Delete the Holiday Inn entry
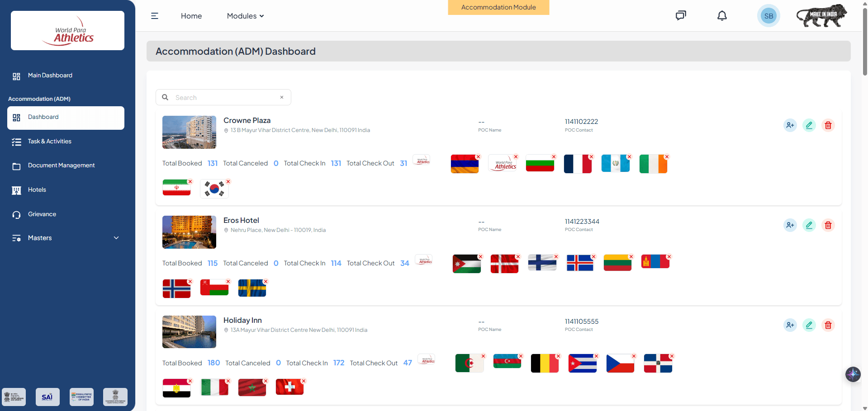Viewport: 868px width, 411px height. tap(828, 325)
